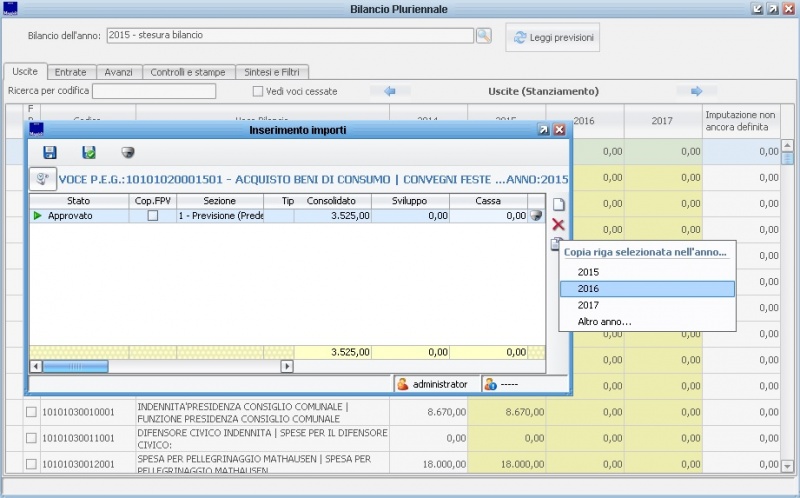Check the row 10101030010001 checkbox
The height and width of the screenshot is (498, 800).
31,412
